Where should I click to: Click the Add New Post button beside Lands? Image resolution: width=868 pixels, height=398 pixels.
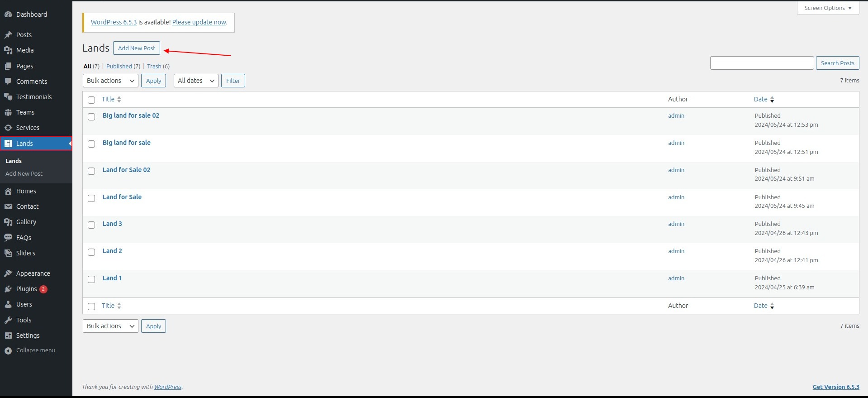coord(137,48)
